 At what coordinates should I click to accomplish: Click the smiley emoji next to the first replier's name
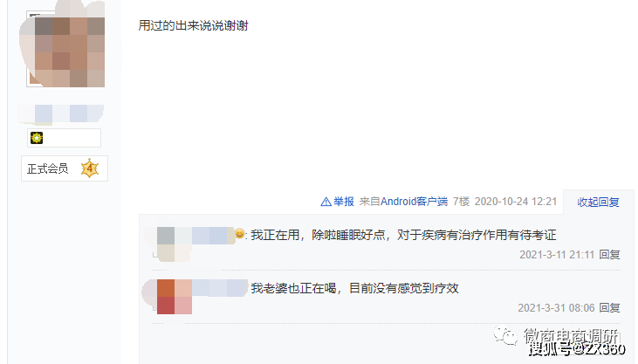click(x=240, y=234)
